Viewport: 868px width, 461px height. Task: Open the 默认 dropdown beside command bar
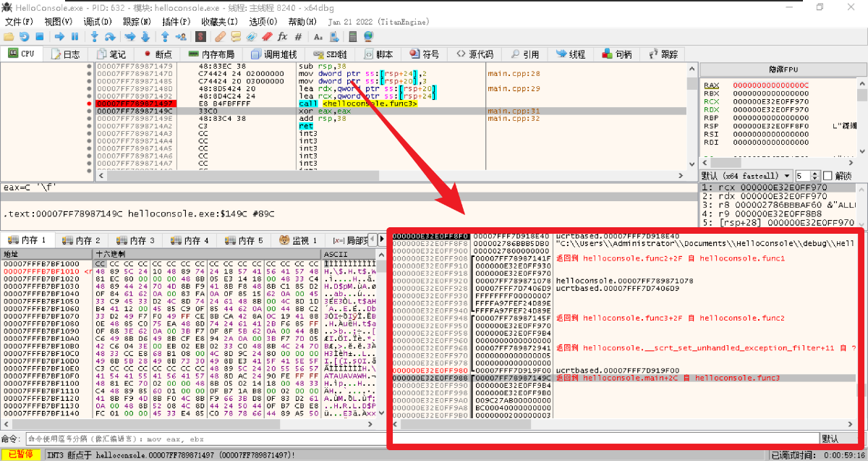click(841, 439)
